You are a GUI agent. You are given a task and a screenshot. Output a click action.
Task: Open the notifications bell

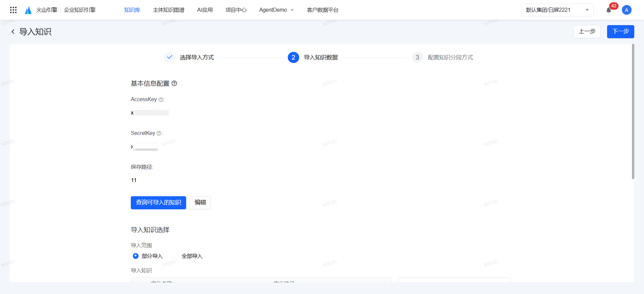(609, 10)
